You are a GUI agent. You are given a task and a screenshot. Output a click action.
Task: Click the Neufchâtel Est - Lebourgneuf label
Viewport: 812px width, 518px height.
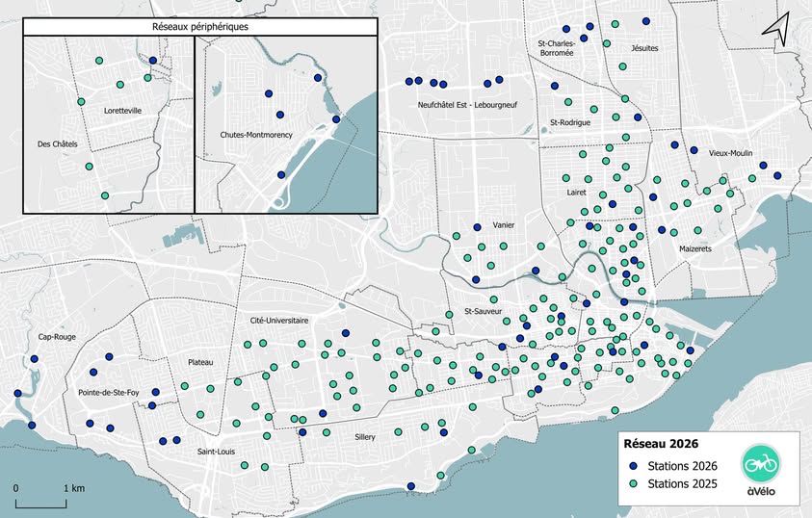(461, 104)
